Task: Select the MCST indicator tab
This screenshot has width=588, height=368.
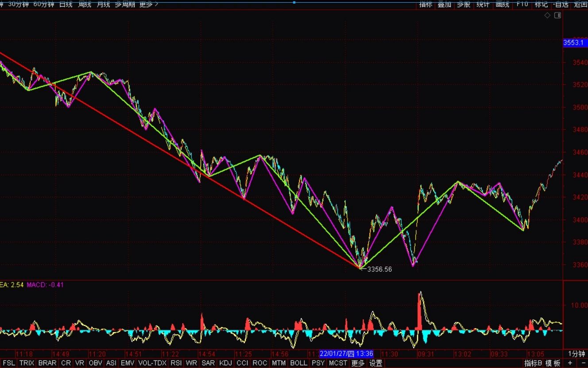Action: (338, 363)
